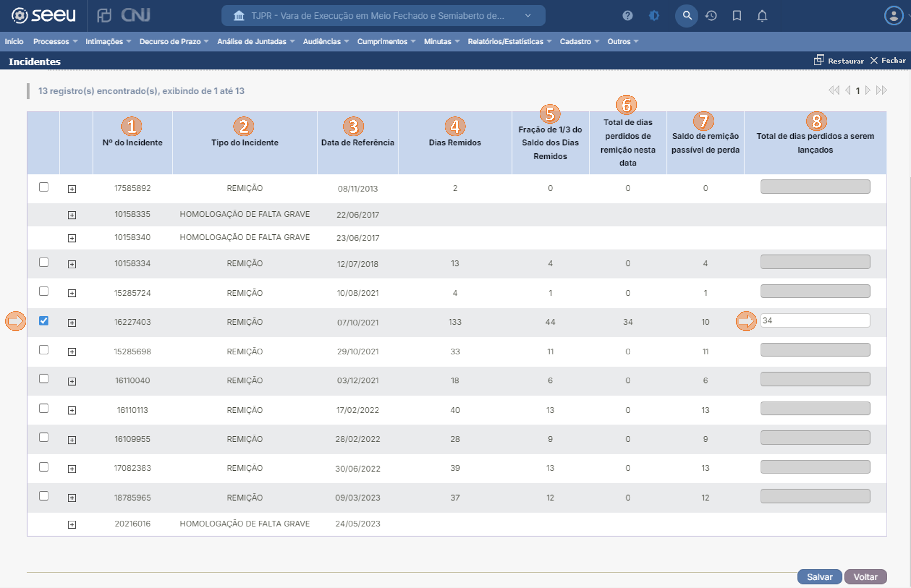Click the date 07/10/2021 cell

(x=358, y=323)
